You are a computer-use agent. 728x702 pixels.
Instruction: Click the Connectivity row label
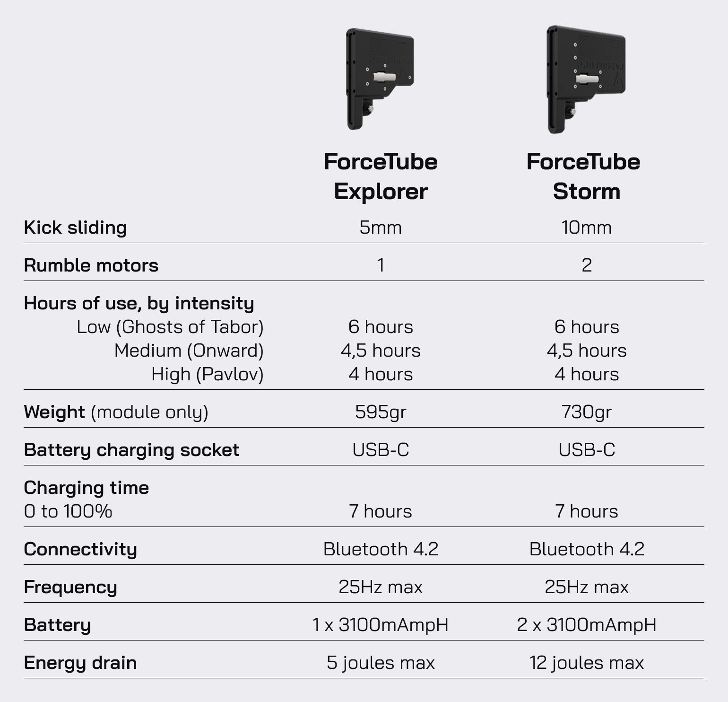click(80, 549)
